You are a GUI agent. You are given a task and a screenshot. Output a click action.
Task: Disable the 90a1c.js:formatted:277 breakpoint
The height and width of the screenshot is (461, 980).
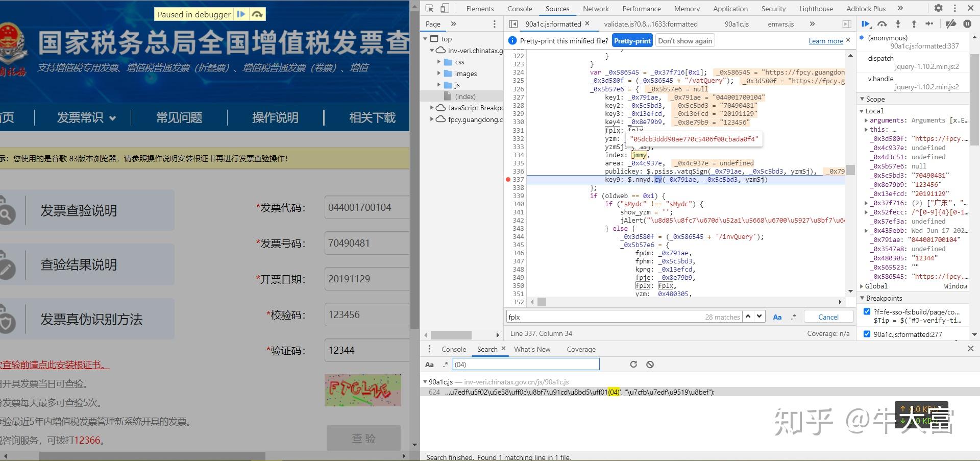pos(867,334)
